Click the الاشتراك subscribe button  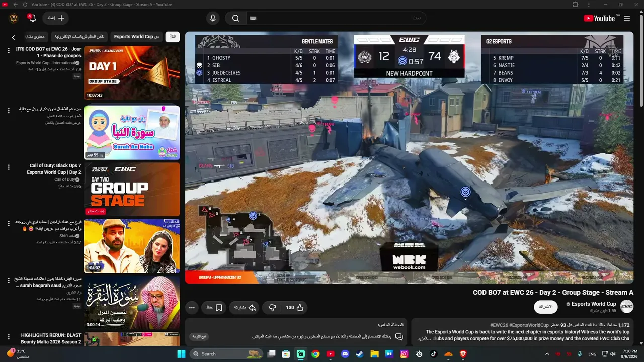546,307
